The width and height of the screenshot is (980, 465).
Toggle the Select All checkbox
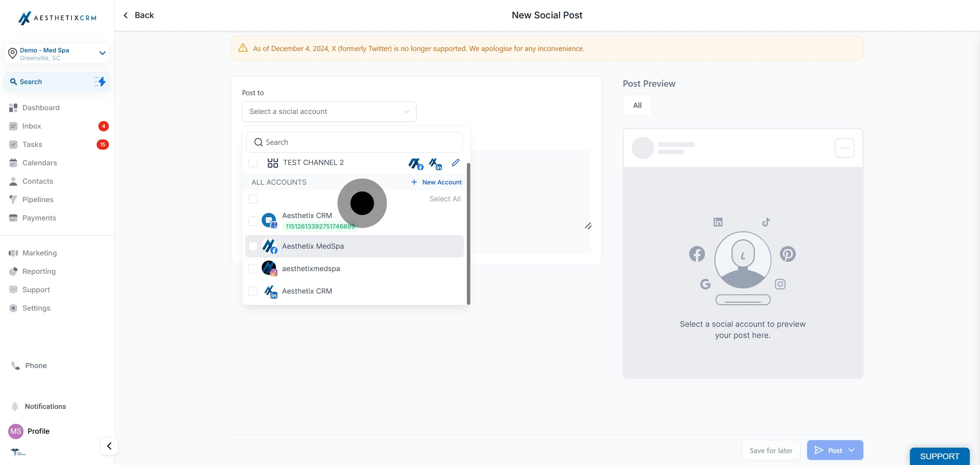point(253,199)
